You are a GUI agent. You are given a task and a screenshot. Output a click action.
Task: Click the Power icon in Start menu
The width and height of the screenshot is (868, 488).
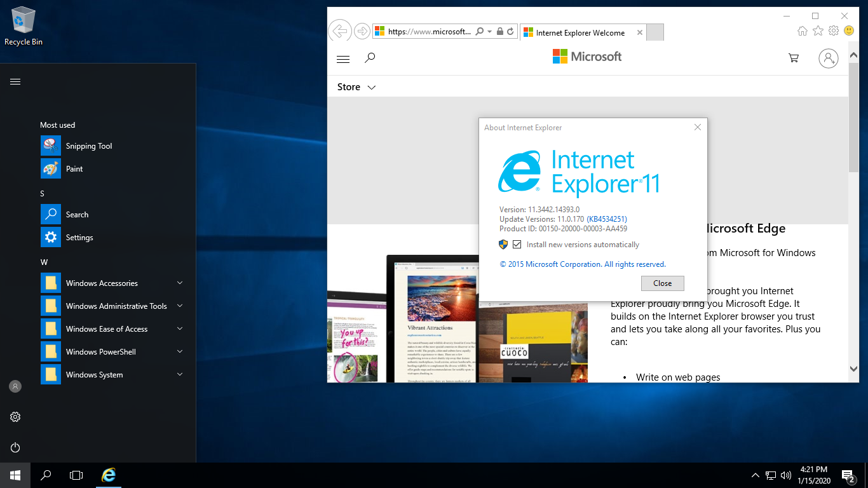(15, 447)
